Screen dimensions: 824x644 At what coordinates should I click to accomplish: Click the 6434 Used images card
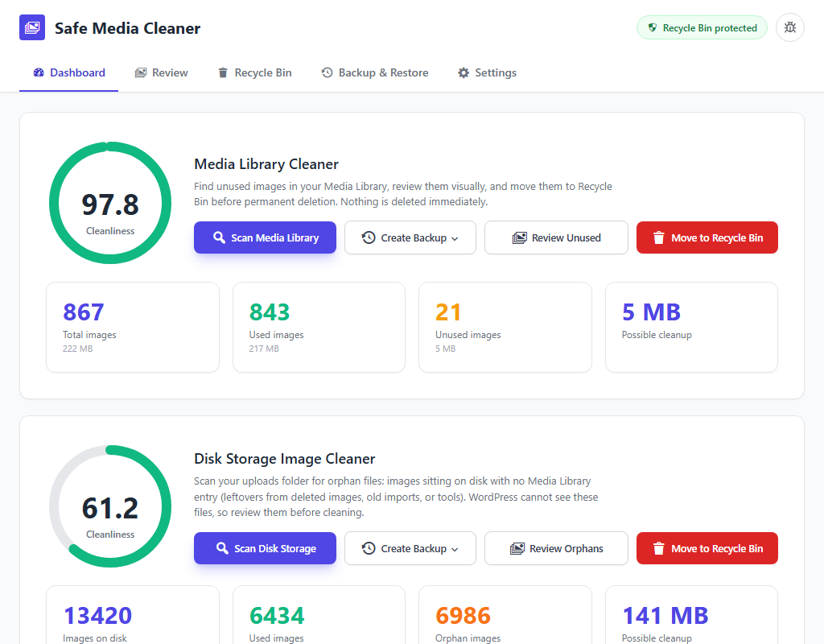click(x=319, y=615)
